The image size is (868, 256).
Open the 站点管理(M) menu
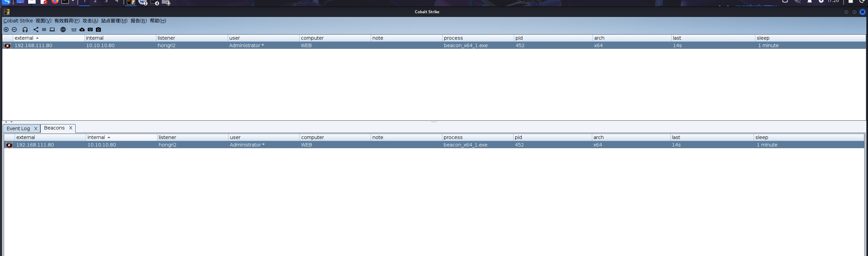point(114,21)
